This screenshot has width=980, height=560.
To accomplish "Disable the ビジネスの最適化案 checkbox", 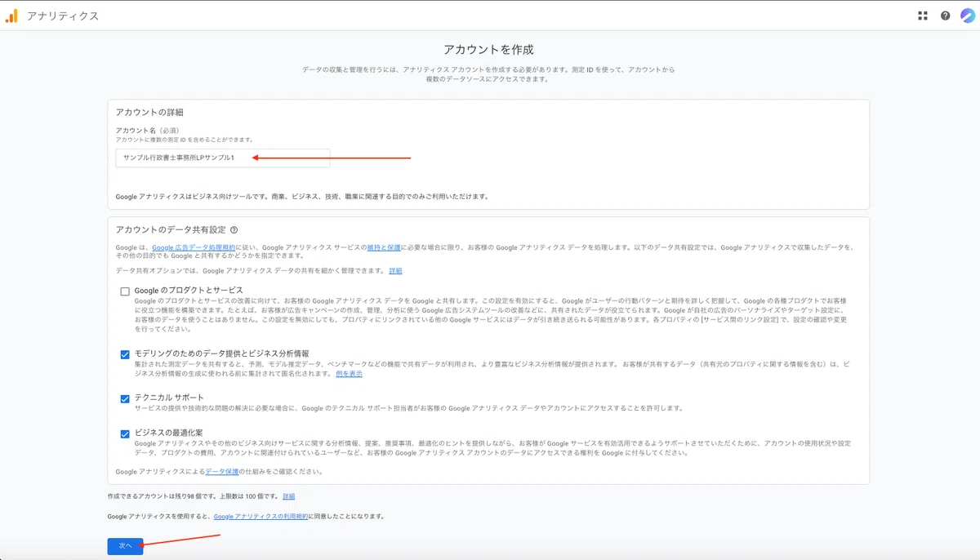I will click(x=125, y=434).
